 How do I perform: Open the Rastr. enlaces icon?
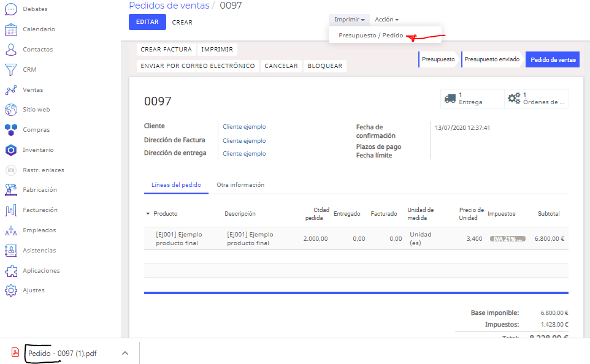[11, 170]
